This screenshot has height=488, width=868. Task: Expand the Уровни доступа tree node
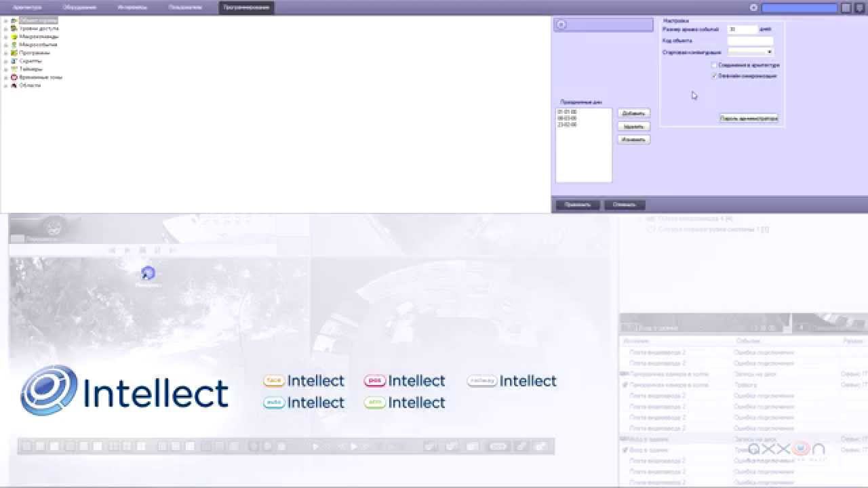[x=5, y=28]
